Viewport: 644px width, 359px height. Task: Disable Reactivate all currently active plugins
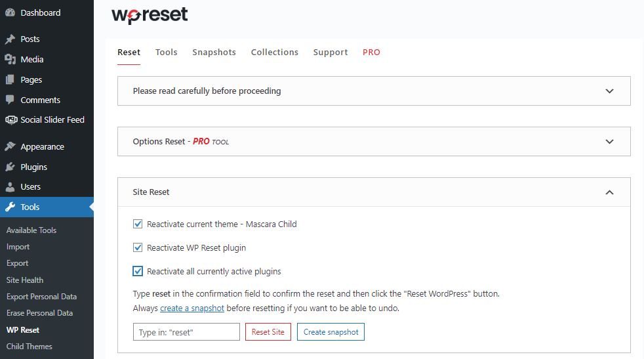click(138, 272)
